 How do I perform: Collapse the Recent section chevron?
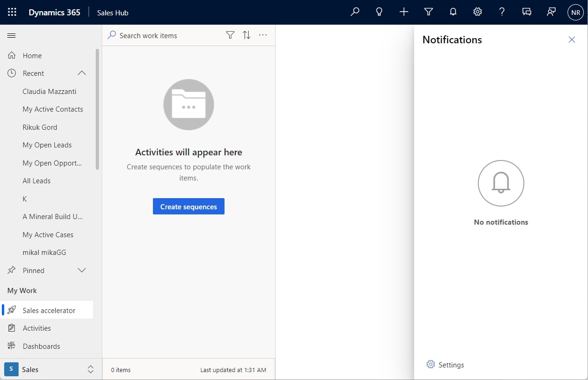[82, 73]
